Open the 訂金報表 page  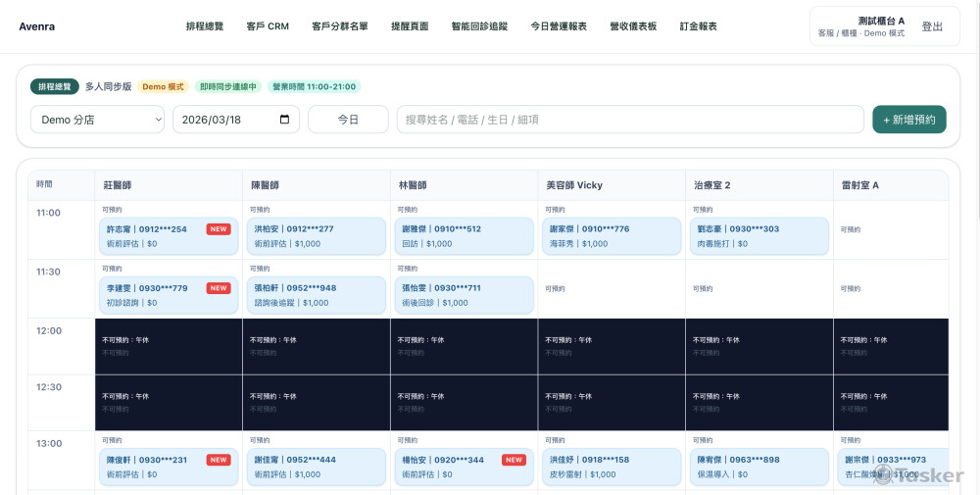coord(699,26)
